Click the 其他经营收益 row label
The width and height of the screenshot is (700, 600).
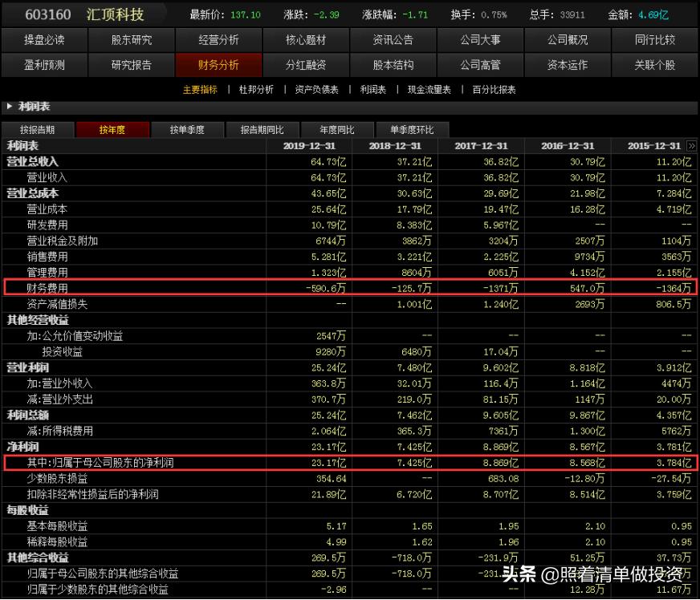coord(38,320)
